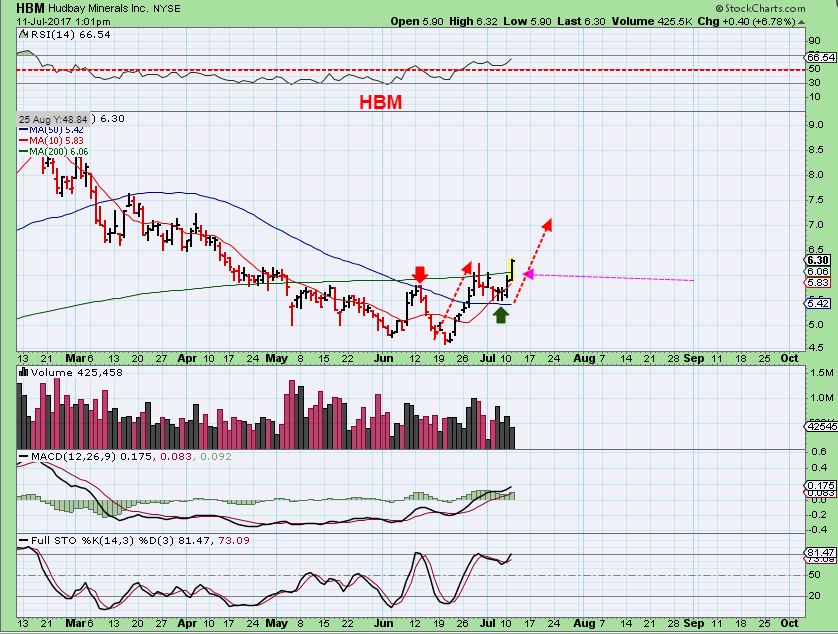The width and height of the screenshot is (838, 634).
Task: Click the up triangle beside Chg
Action: [802, 22]
